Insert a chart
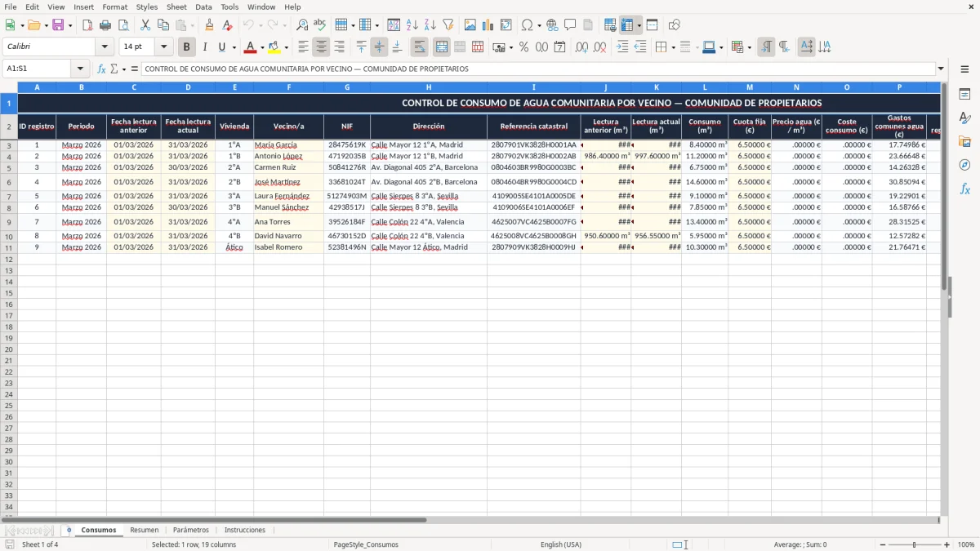 pos(488,25)
